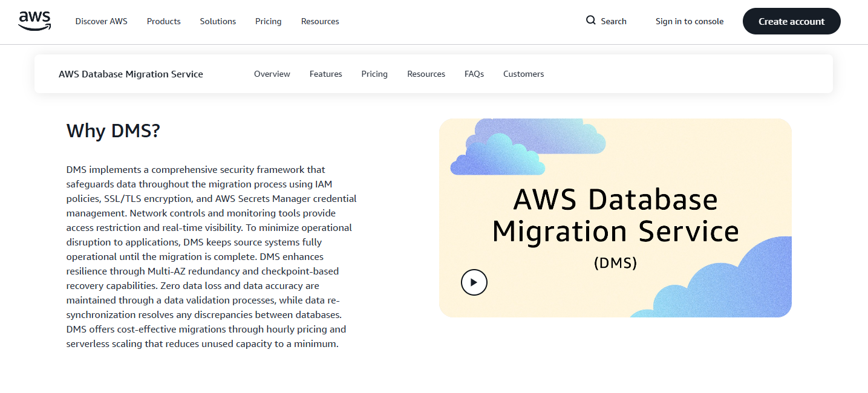Click the Create account button
This screenshot has width=868, height=393.
(x=791, y=21)
